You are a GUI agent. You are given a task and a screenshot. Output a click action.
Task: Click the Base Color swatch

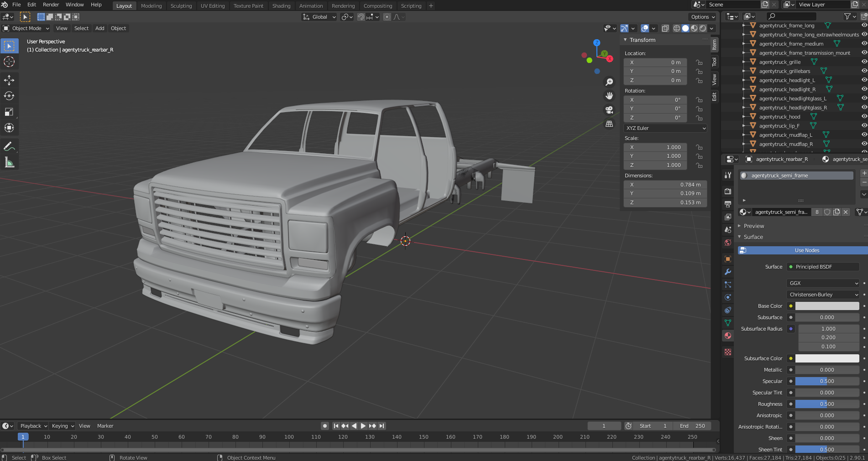tap(827, 306)
